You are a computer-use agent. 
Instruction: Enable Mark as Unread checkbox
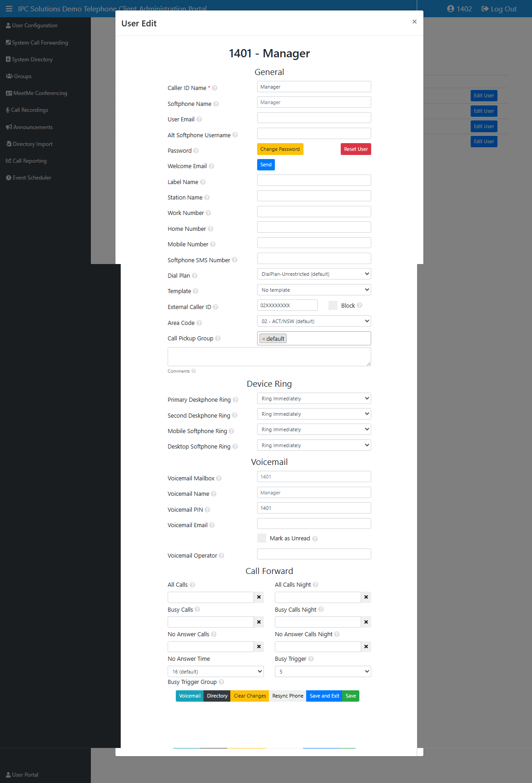[262, 539]
